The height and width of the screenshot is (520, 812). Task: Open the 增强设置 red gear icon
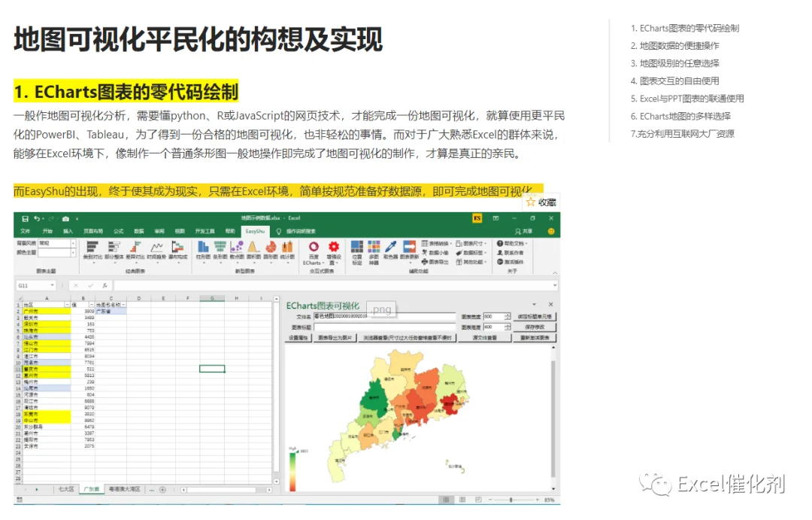click(334, 253)
